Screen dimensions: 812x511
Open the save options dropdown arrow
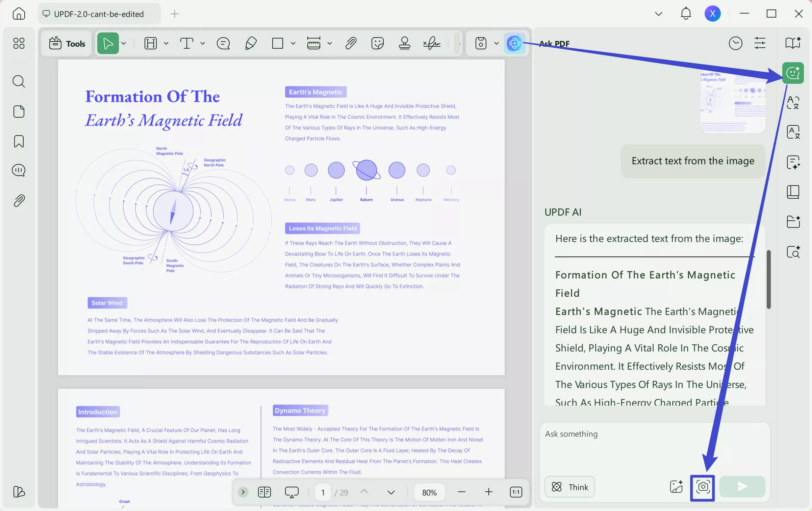(x=497, y=43)
